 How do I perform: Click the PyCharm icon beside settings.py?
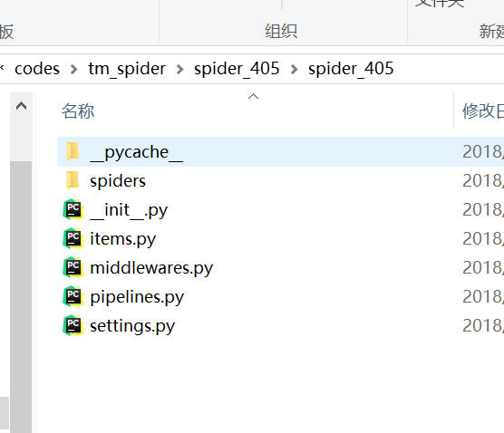(x=73, y=325)
